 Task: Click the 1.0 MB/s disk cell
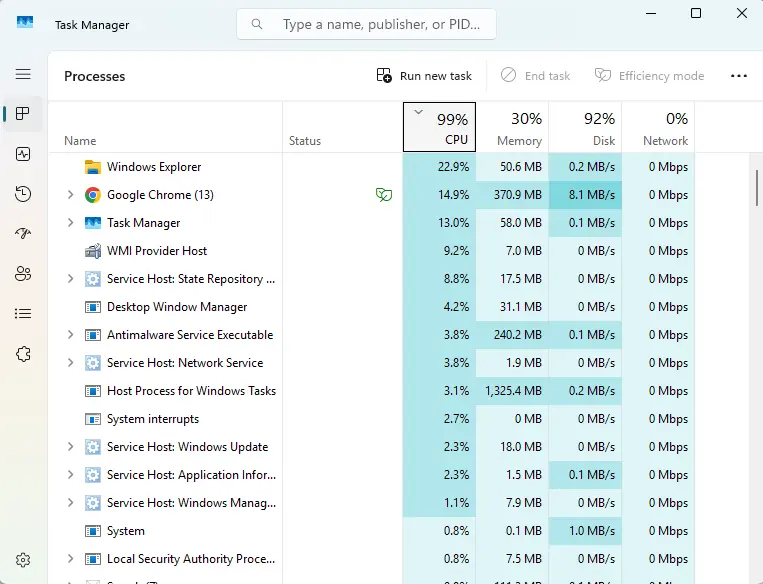pyautogui.click(x=585, y=531)
